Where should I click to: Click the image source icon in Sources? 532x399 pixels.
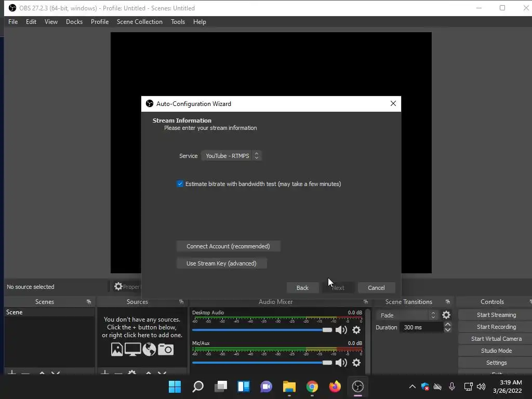(x=117, y=350)
